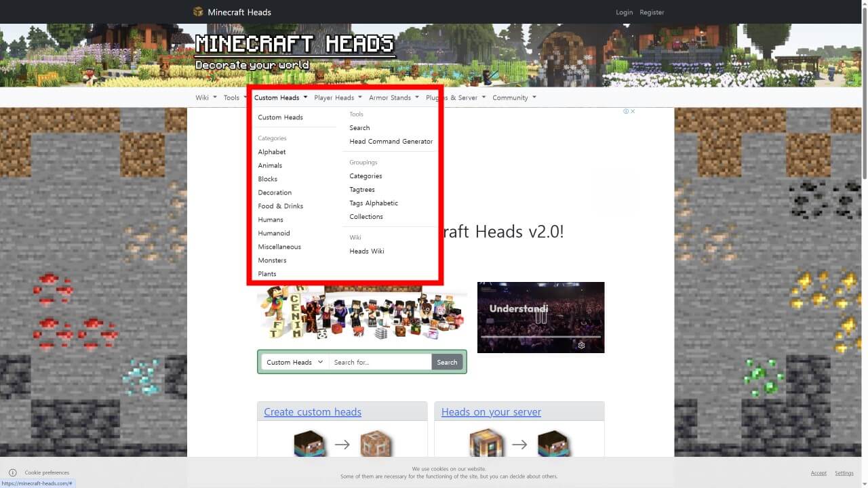The image size is (868, 488).
Task: Choose Blocks category
Action: (x=268, y=179)
